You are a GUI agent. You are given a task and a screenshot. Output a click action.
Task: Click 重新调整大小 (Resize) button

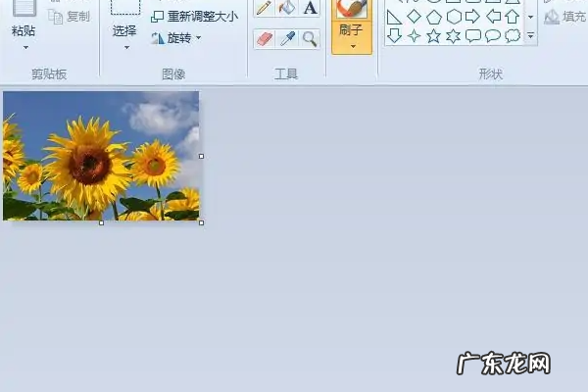point(194,17)
